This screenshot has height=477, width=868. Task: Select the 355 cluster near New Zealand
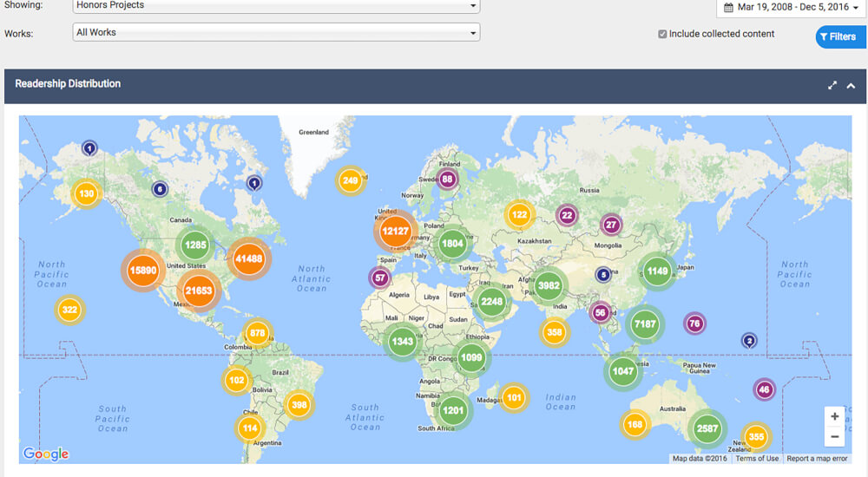(x=756, y=436)
